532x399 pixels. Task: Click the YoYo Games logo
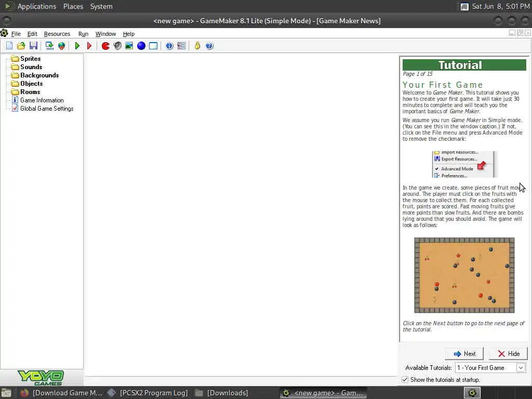(x=41, y=378)
